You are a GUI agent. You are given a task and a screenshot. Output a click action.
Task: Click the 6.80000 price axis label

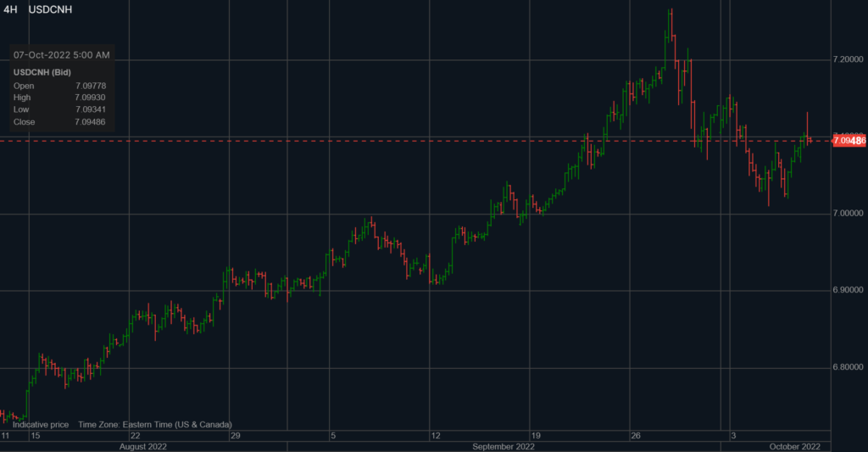[x=850, y=368]
